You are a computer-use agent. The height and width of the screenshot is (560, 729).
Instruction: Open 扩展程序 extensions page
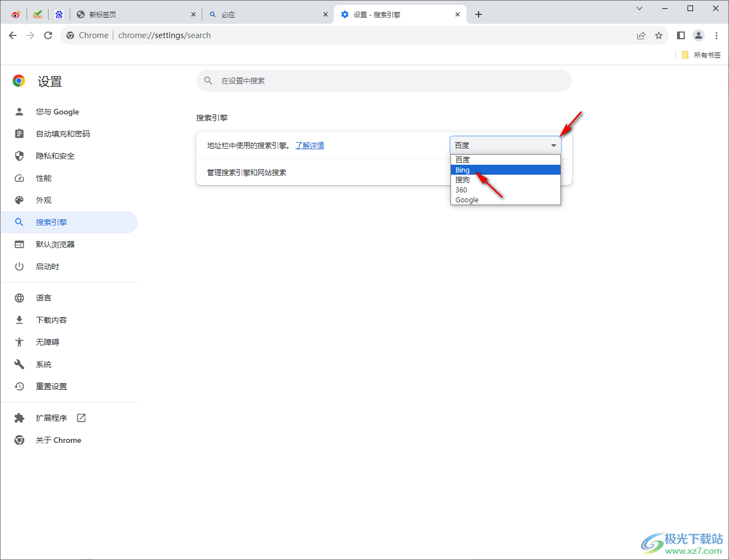tap(69, 418)
